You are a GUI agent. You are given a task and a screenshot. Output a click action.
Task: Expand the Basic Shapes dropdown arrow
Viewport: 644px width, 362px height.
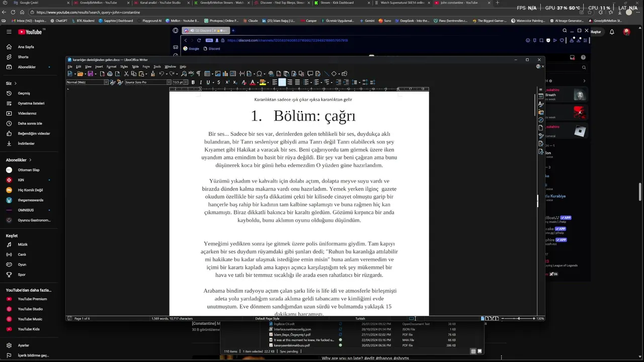pos(339,73)
